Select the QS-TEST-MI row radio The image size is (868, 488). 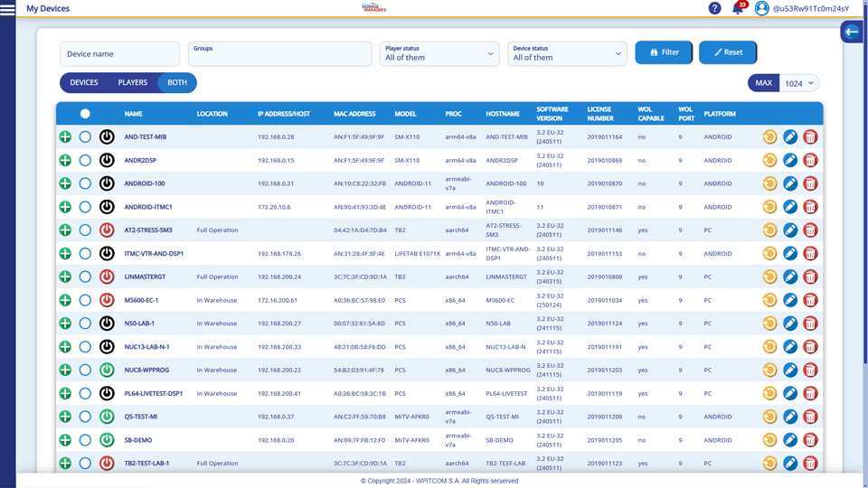click(85, 417)
